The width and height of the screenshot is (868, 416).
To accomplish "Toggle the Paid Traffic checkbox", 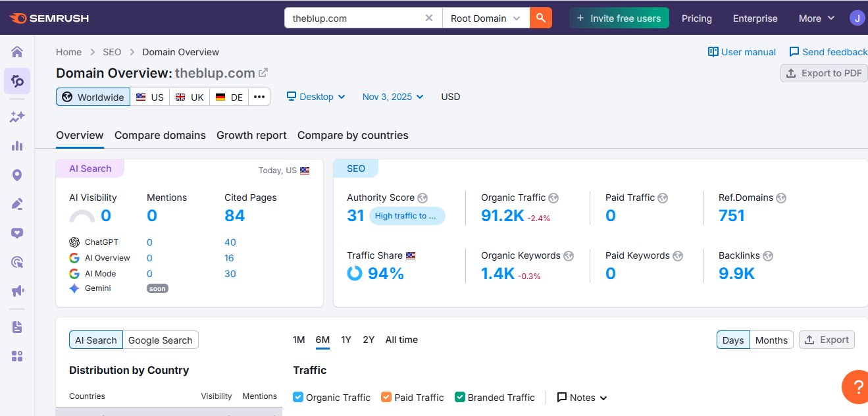I will (386, 397).
